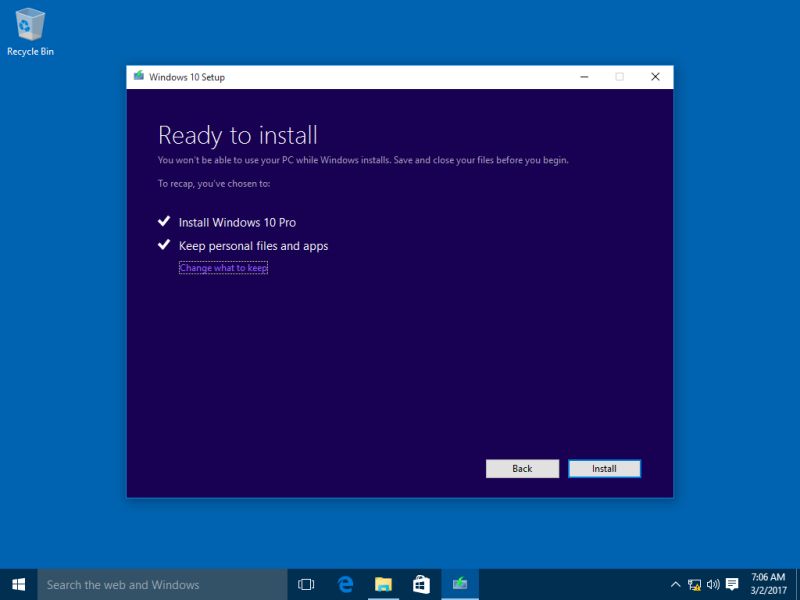Screen dimensions: 800x600
Task: Open the calendar by clicking the clock
Action: 766,584
